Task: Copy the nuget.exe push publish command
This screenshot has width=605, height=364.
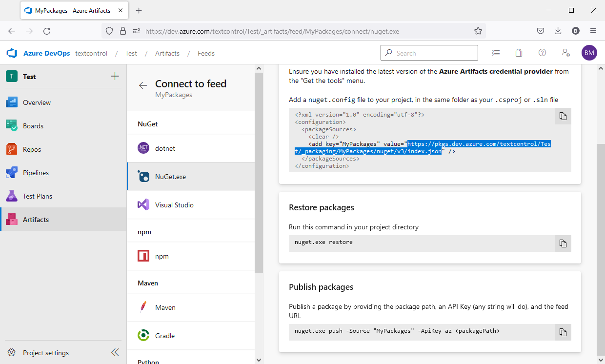Action: (562, 332)
